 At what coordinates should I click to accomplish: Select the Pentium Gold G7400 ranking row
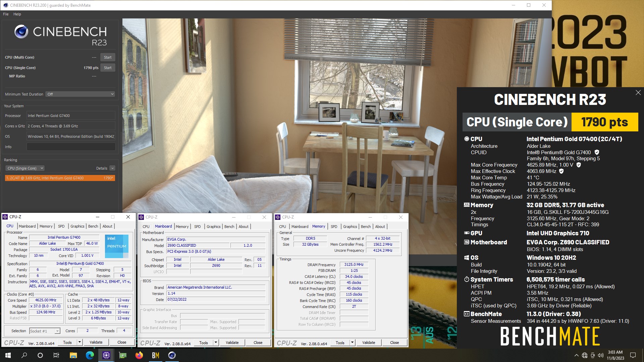pos(60,178)
